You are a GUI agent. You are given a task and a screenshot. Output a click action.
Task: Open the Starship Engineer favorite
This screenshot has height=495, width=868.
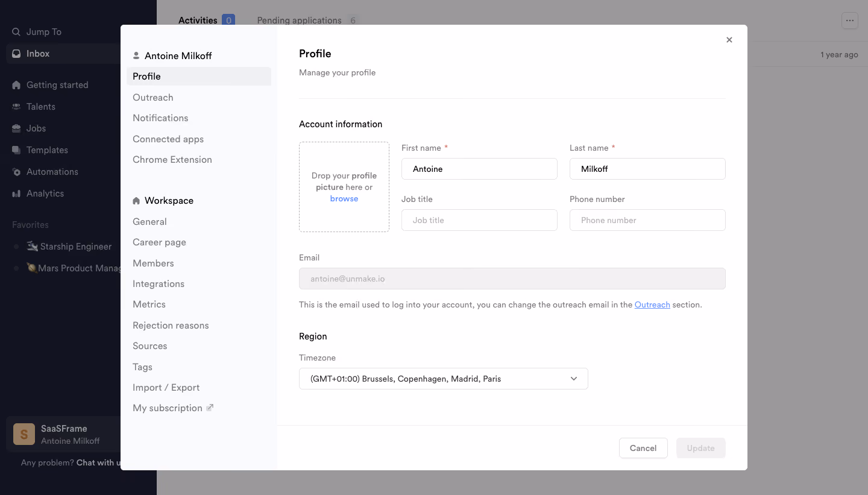tap(69, 247)
